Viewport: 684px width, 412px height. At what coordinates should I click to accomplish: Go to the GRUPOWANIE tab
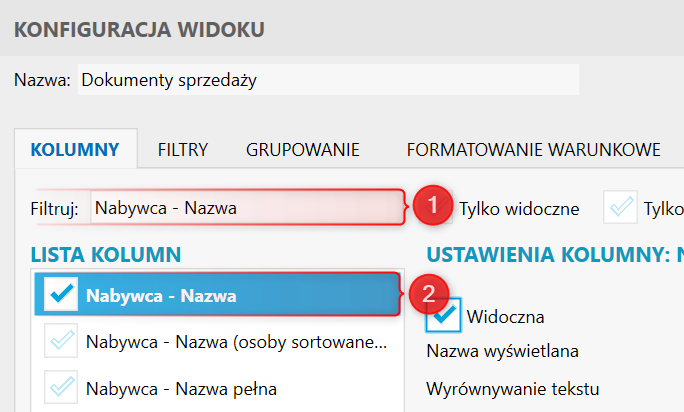(x=302, y=151)
